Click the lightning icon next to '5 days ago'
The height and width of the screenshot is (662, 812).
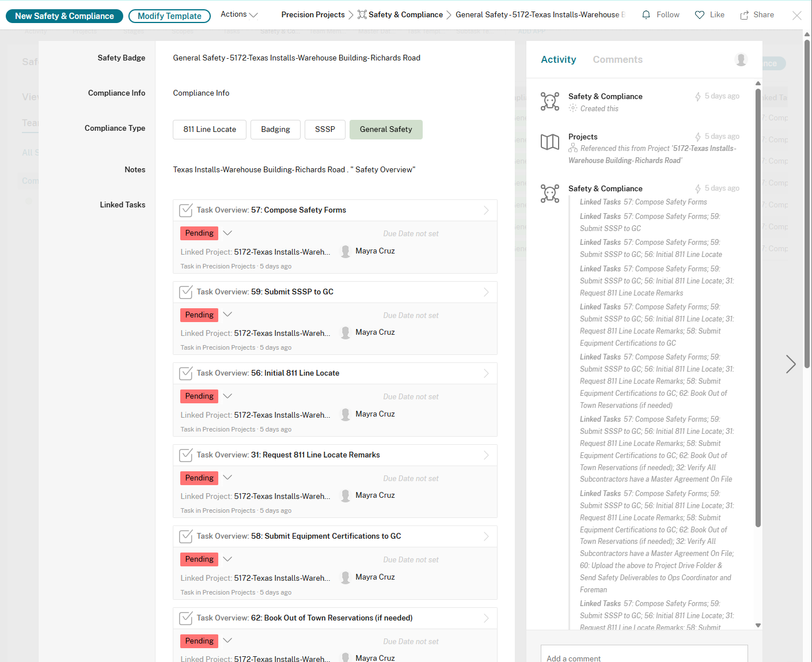(x=699, y=96)
